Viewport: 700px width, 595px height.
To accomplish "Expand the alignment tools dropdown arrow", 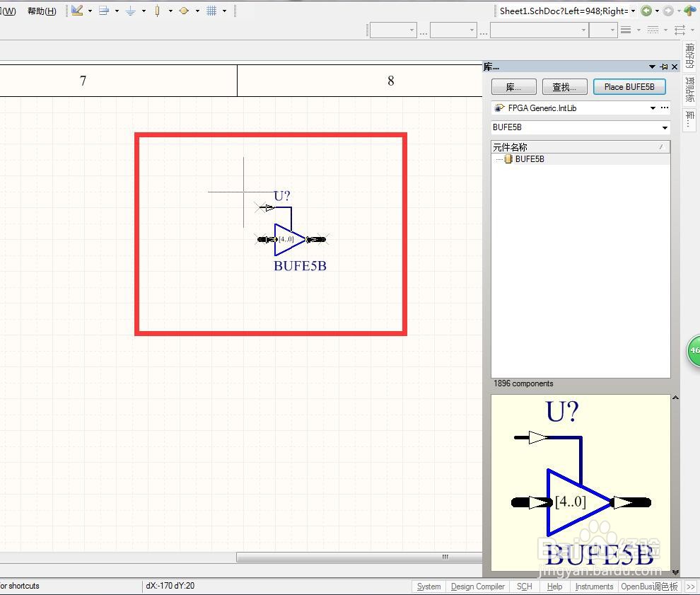I will (x=117, y=11).
